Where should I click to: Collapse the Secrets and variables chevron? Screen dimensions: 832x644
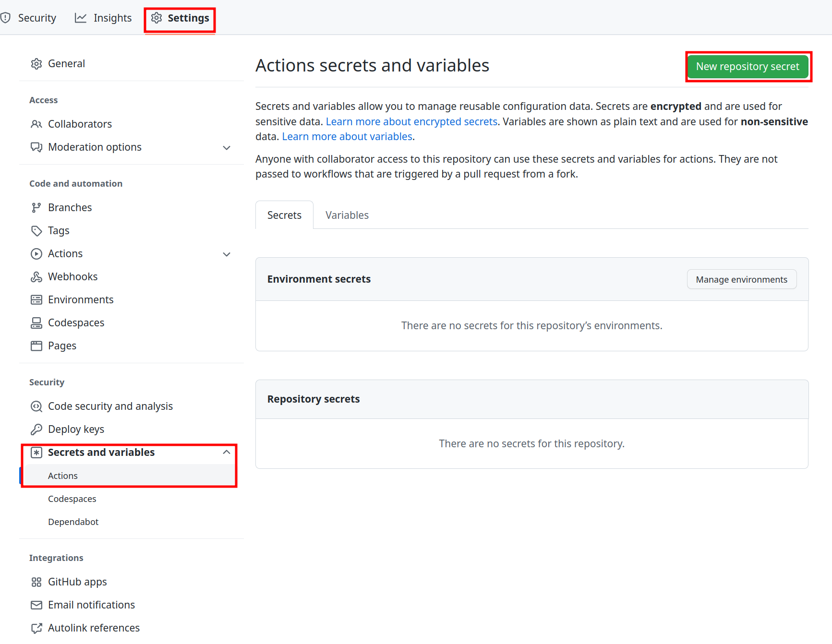coord(227,452)
